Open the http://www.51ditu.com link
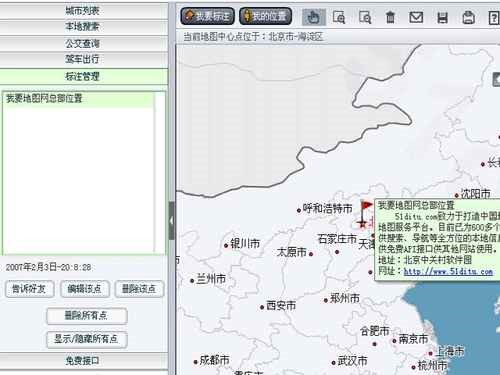500x375 pixels. [x=448, y=271]
